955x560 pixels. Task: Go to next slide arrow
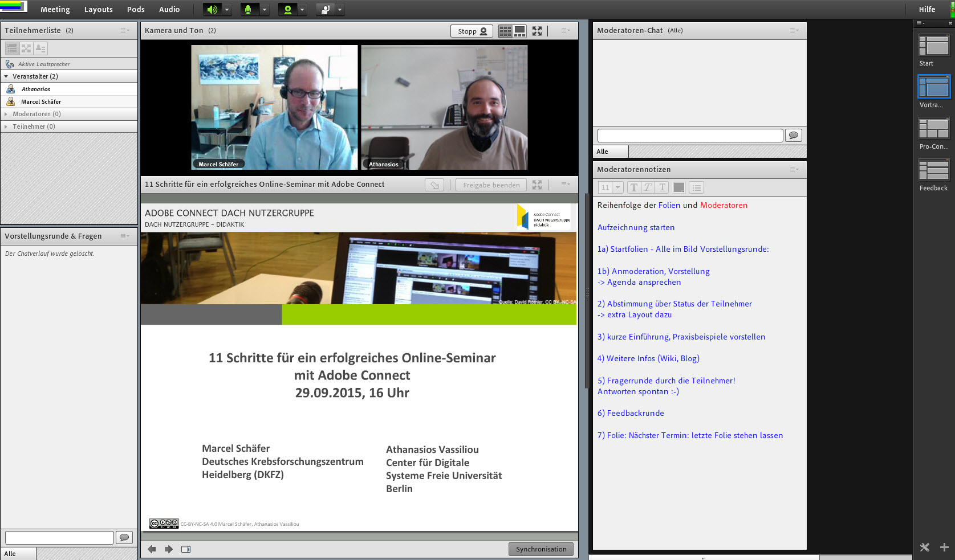[x=169, y=549]
